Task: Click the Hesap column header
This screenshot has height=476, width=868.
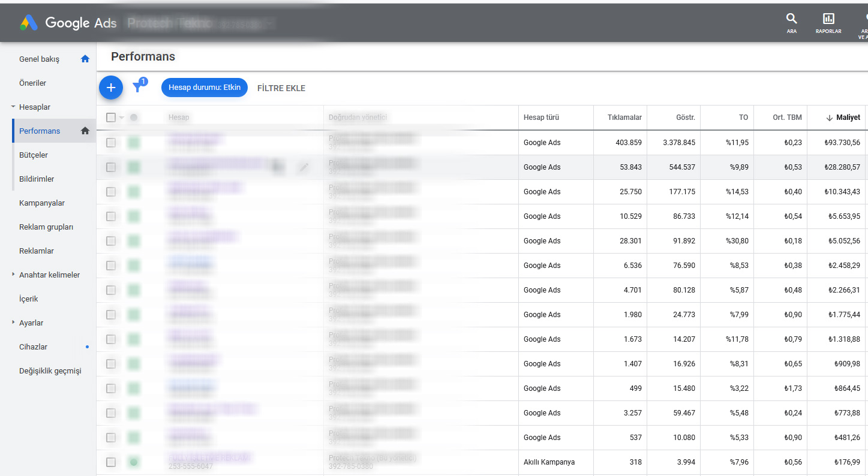Action: coord(179,118)
